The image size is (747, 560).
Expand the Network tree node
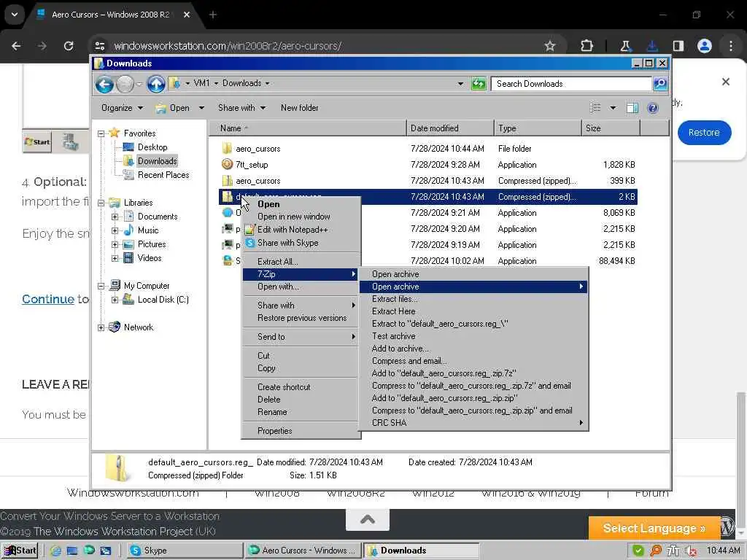click(x=101, y=327)
